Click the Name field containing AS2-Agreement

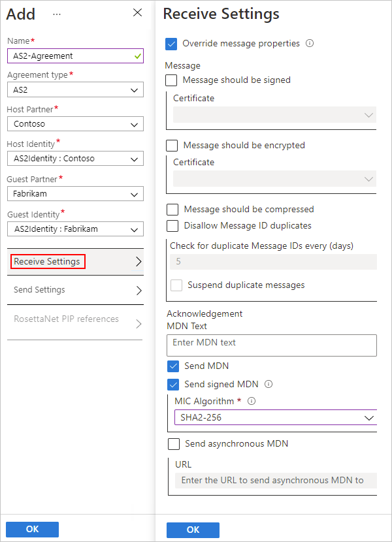pyautogui.click(x=74, y=56)
